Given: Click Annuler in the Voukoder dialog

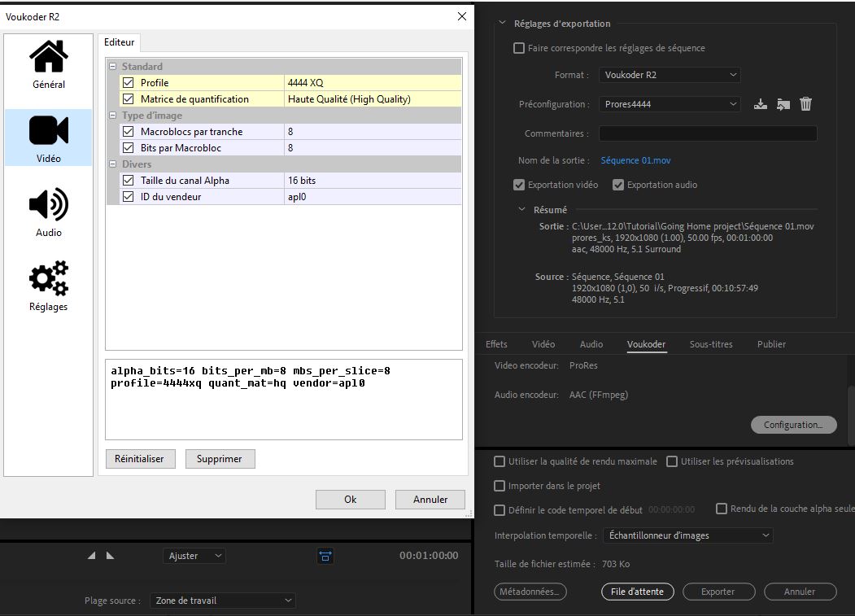Looking at the screenshot, I should (x=430, y=500).
